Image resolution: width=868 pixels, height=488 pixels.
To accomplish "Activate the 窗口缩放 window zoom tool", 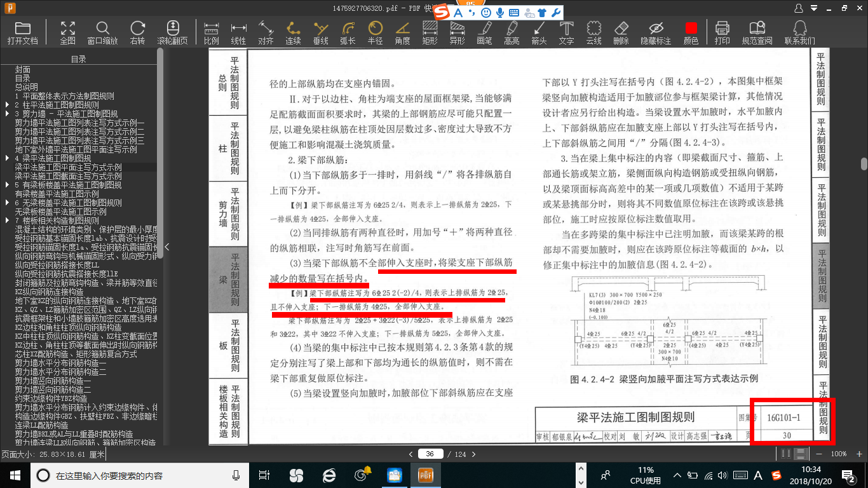I will point(102,32).
